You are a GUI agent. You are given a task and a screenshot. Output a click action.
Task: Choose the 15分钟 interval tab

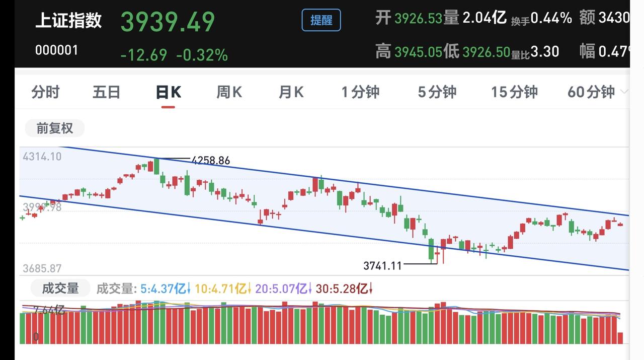(514, 92)
